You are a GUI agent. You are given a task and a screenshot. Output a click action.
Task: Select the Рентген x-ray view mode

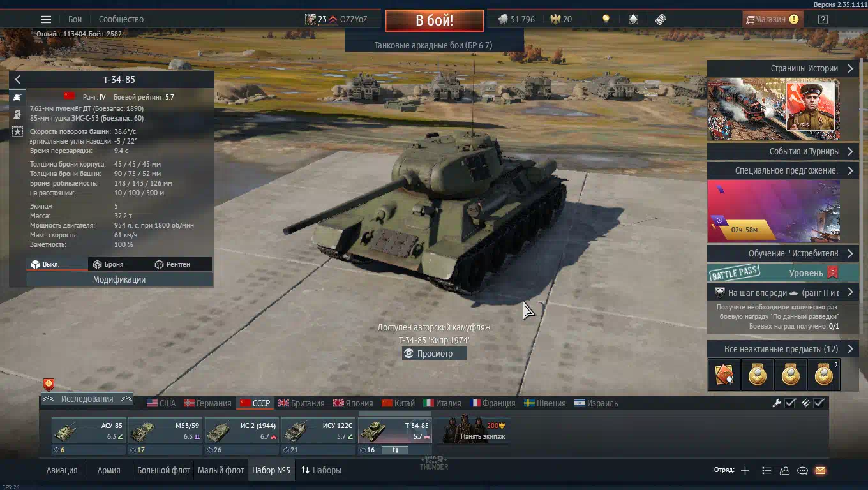tap(173, 264)
